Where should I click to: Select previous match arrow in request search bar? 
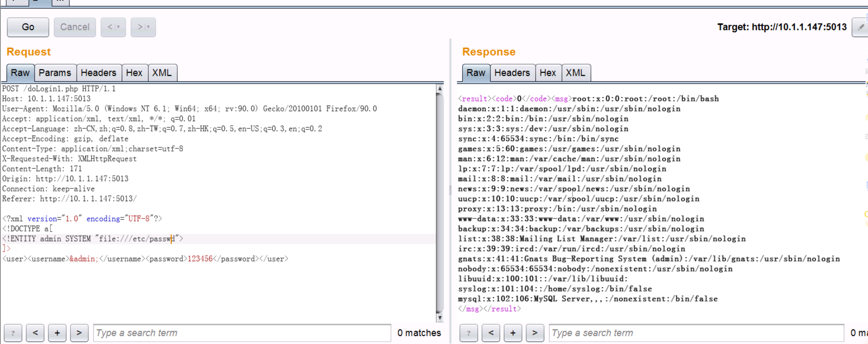click(35, 333)
